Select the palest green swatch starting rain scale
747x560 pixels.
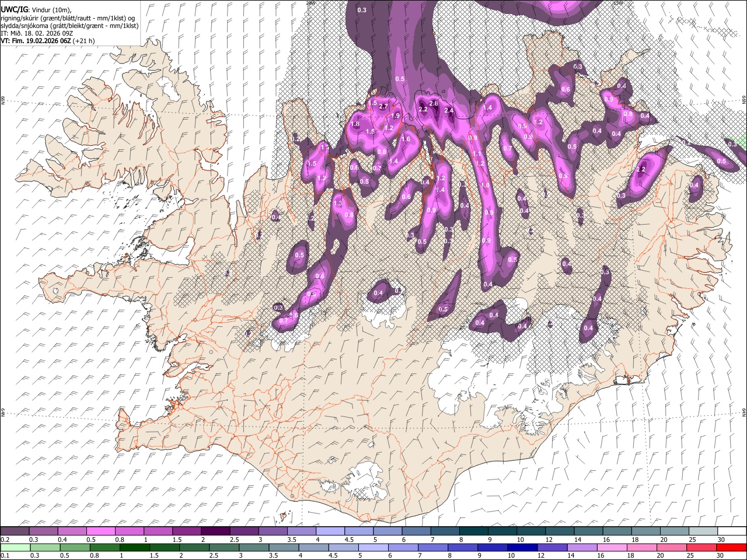point(15,547)
